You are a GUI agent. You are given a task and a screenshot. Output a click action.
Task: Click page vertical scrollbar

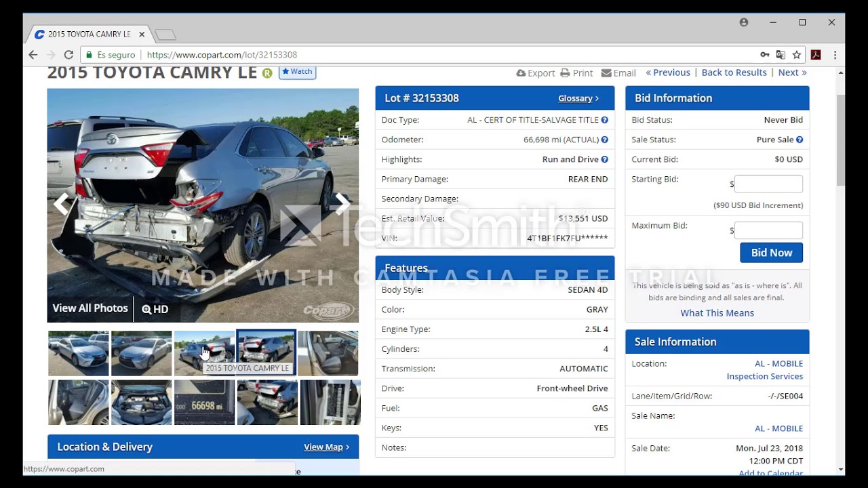coord(841,139)
